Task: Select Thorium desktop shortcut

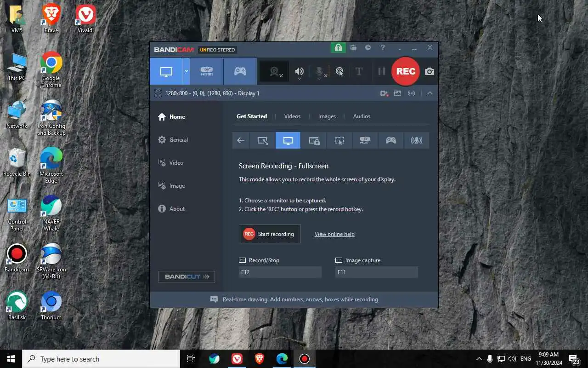Action: click(51, 306)
